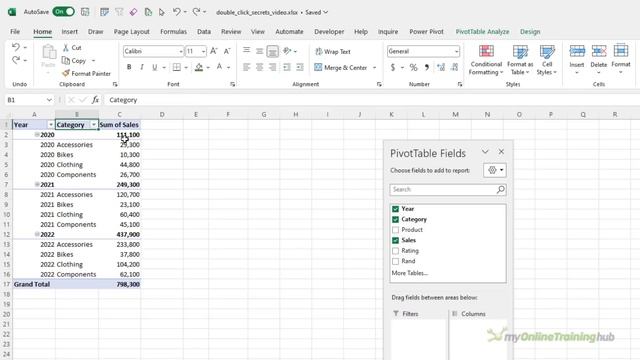Viewport: 640px width, 360px height.
Task: Click the Format cells button
Action: click(x=621, y=59)
